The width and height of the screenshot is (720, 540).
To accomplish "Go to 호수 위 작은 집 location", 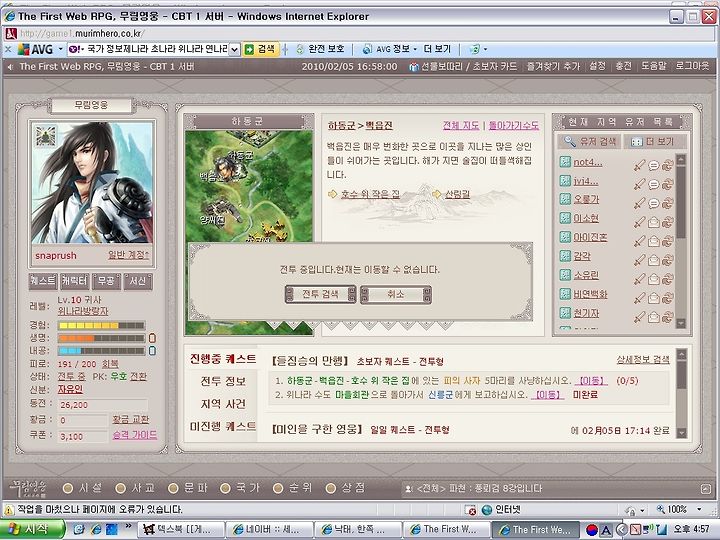I will [x=370, y=194].
